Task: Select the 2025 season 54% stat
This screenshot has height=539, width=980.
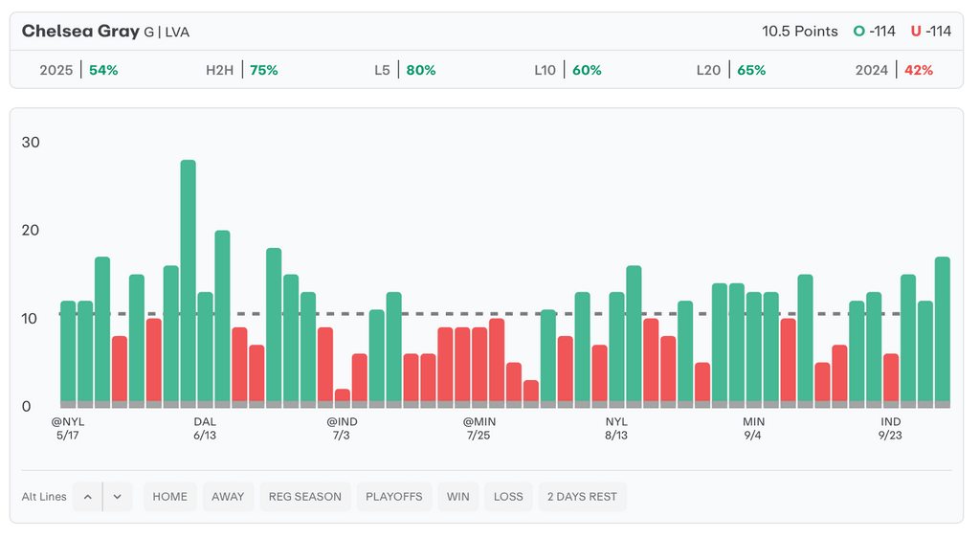Action: coord(78,70)
